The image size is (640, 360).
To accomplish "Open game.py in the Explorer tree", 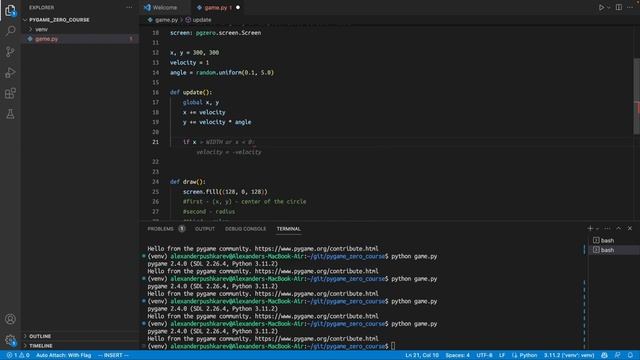I will (x=47, y=39).
